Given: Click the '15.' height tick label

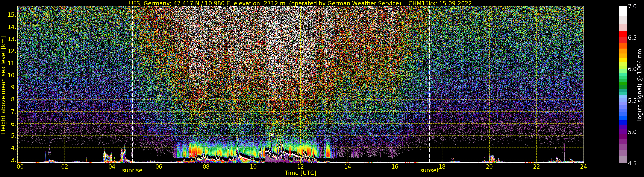Looking at the screenshot, I should click(x=12, y=15).
